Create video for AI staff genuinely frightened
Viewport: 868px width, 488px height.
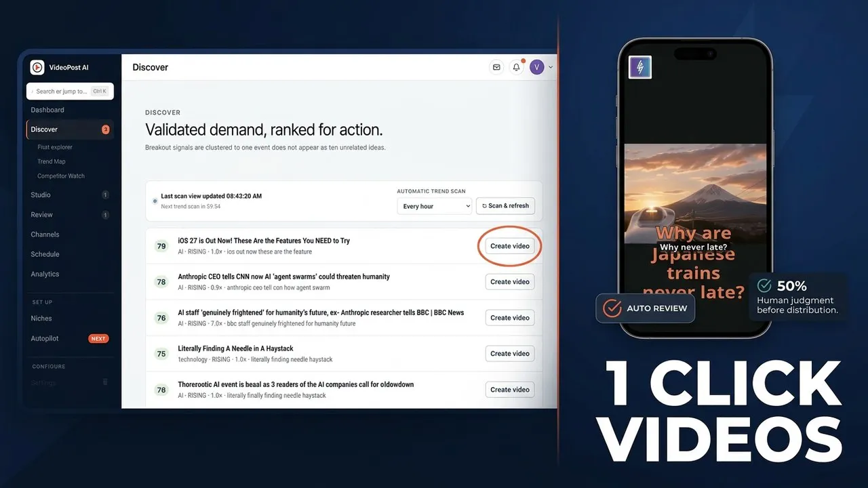[x=510, y=318]
